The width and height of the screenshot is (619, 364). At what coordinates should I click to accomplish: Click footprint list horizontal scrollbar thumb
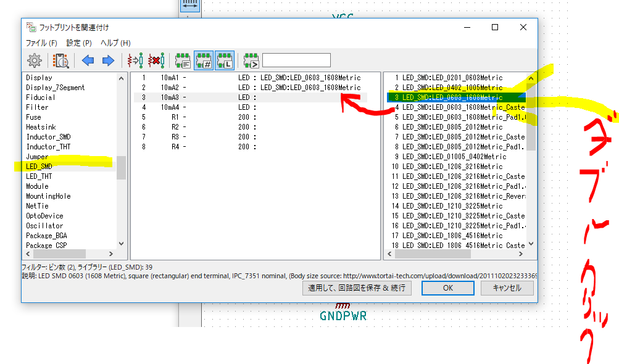(433, 254)
